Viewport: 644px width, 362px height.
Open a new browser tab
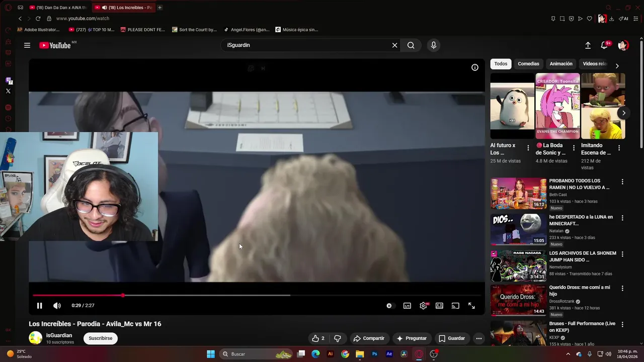coord(160,8)
